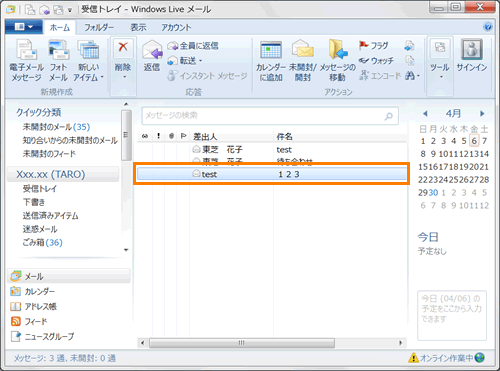Switch to the ホーム tab

(60, 27)
